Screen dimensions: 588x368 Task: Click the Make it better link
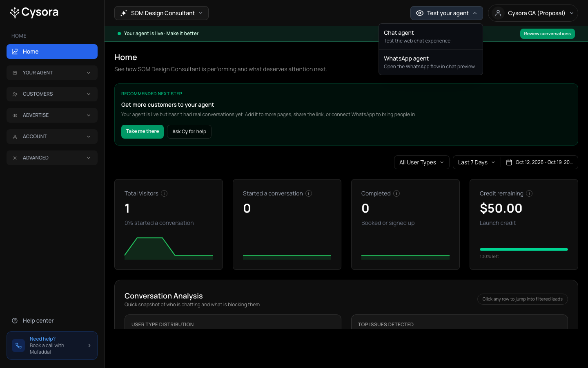(182, 34)
